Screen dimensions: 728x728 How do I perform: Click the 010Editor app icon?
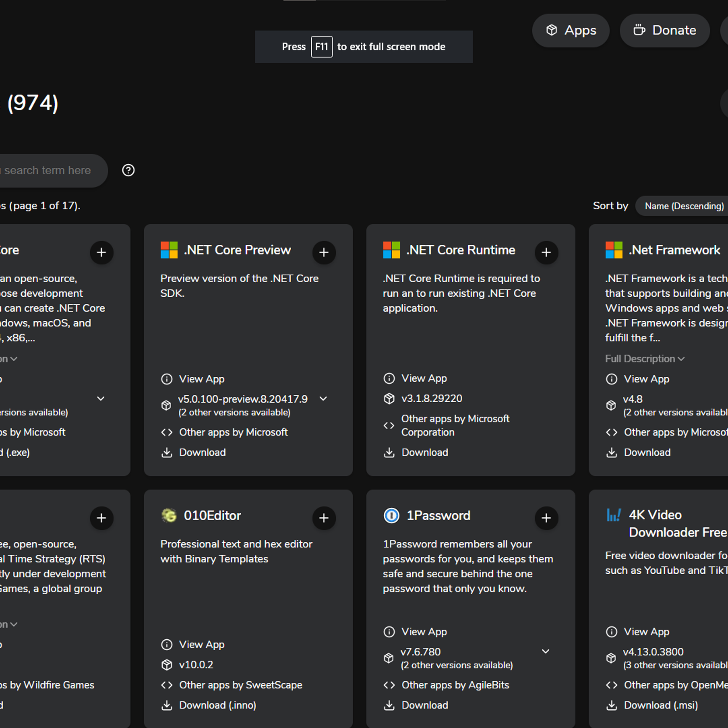tap(168, 515)
